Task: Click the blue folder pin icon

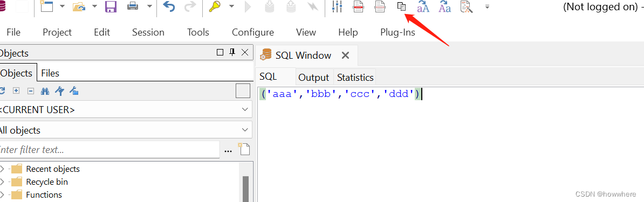Action: (74, 90)
